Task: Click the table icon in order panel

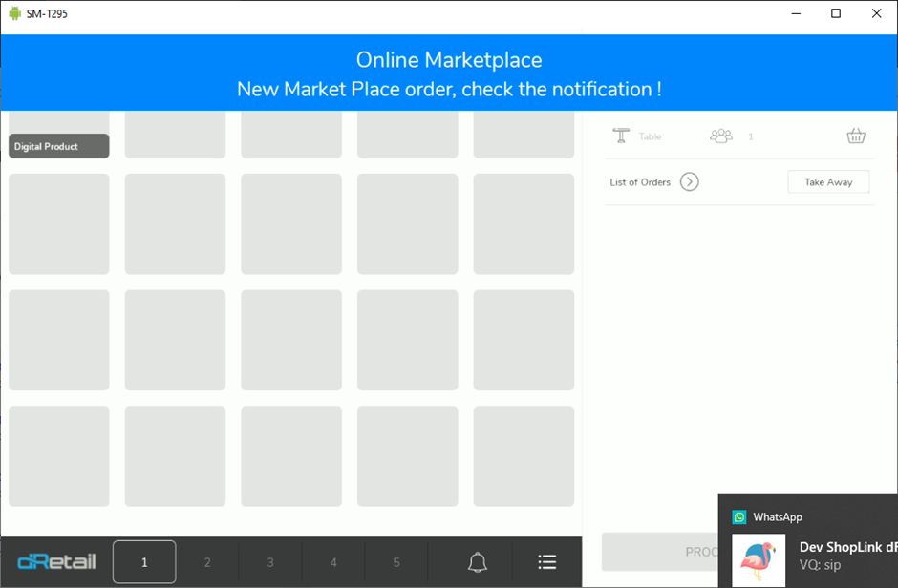Action: [x=621, y=136]
